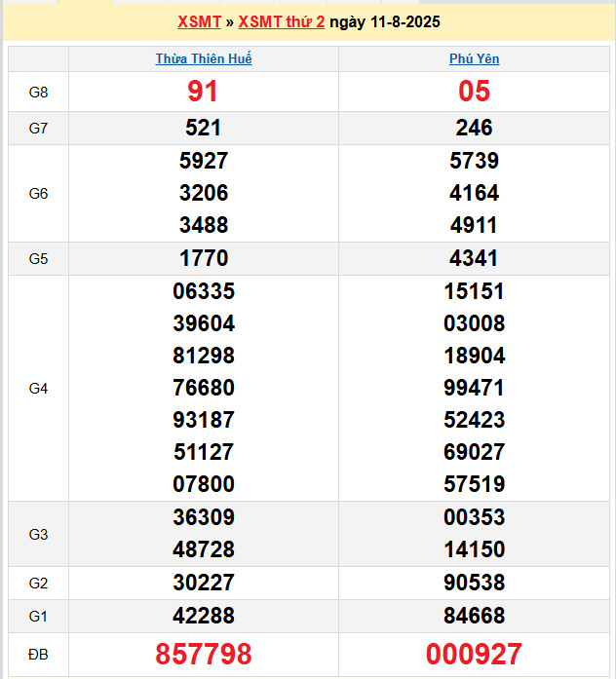Image resolution: width=616 pixels, height=679 pixels.
Task: Select the G6 number 5927
Action: coord(204,161)
